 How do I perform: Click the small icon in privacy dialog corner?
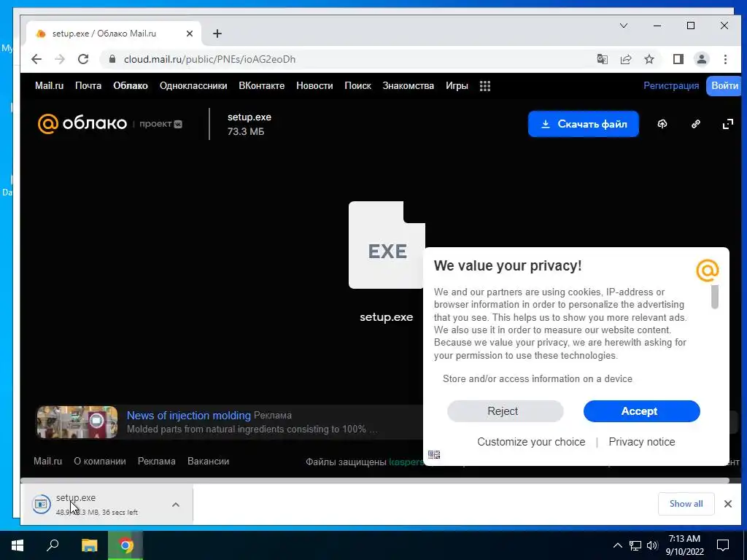point(434,455)
